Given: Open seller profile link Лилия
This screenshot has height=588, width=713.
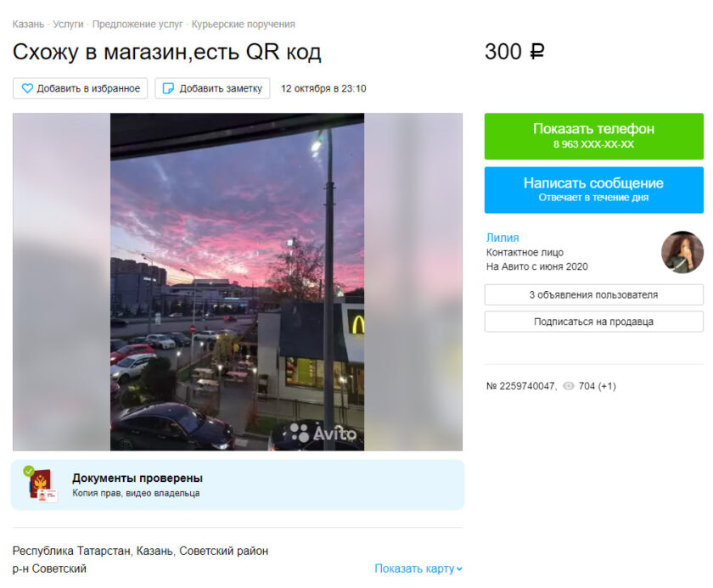Looking at the screenshot, I should [502, 238].
